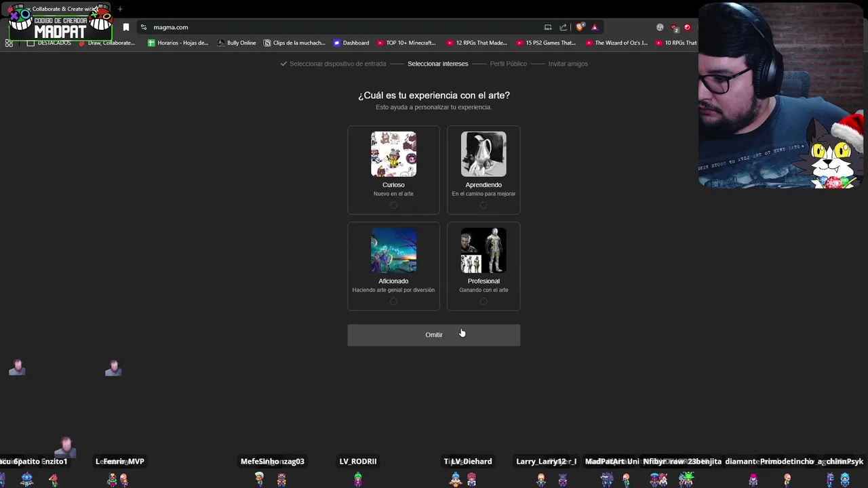Open the Seleccionar intereses step
Viewport: 868px width, 488px height.
[437, 64]
